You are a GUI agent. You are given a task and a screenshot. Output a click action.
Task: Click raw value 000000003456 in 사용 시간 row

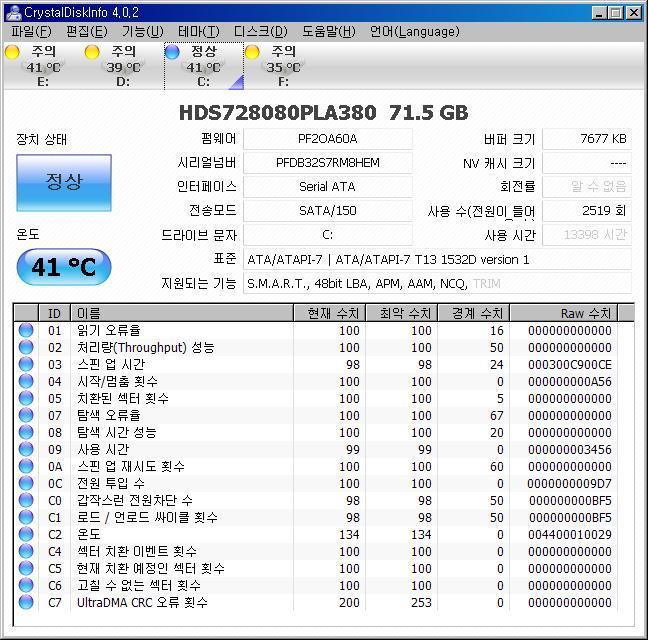point(569,450)
